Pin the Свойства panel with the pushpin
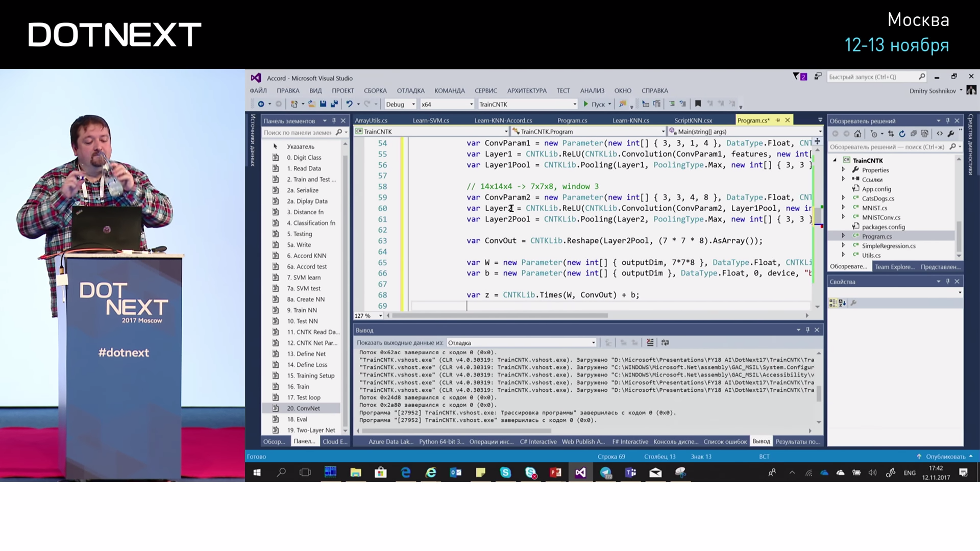The width and height of the screenshot is (980, 551). tap(948, 282)
